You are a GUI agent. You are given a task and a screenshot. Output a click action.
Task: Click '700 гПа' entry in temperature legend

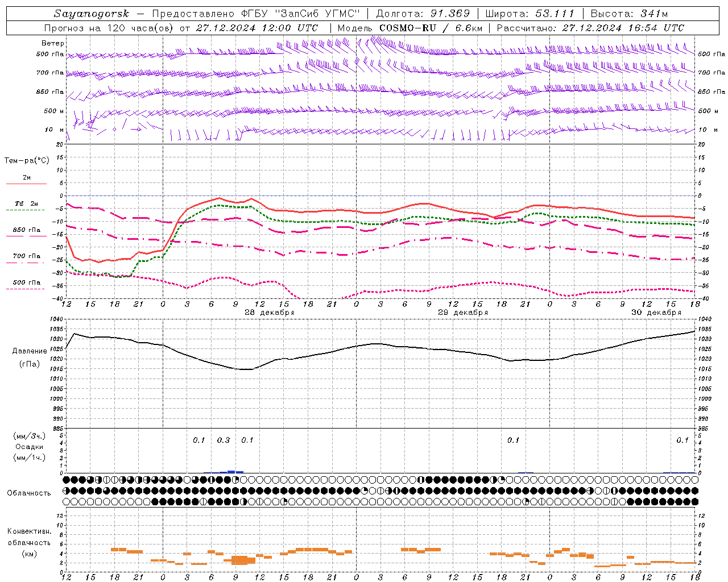point(27,256)
